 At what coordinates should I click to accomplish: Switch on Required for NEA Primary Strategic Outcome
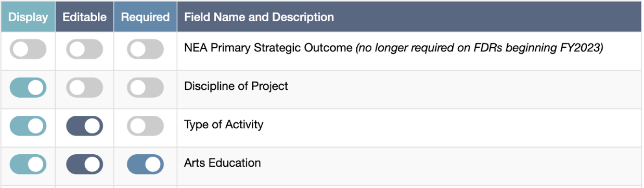146,50
